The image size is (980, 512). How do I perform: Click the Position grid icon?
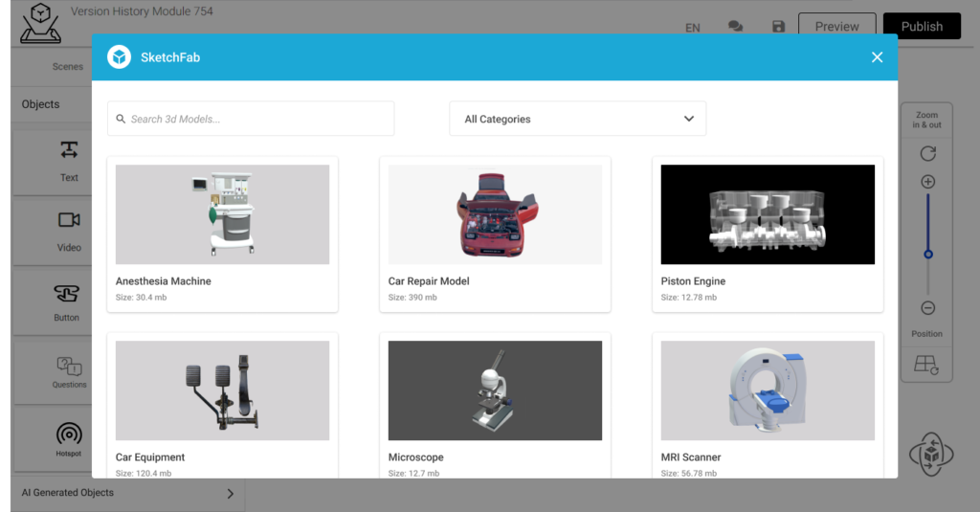pos(926,365)
